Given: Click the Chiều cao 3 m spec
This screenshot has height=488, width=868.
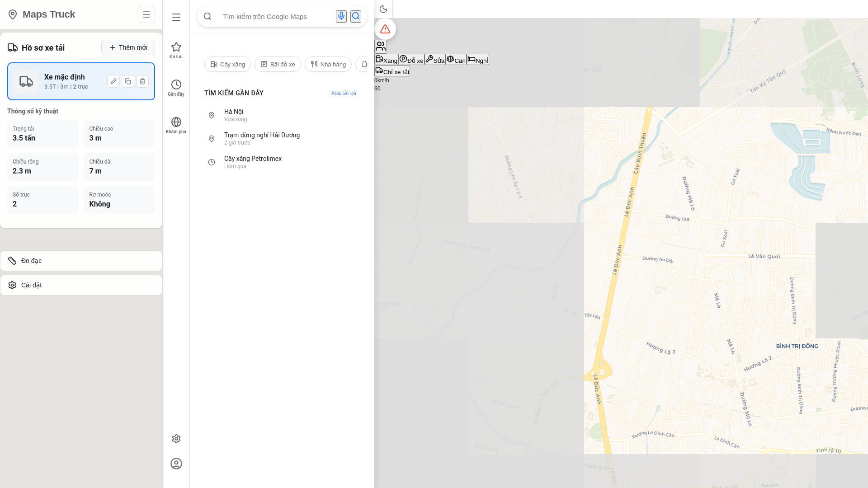Looking at the screenshot, I should pos(119,134).
